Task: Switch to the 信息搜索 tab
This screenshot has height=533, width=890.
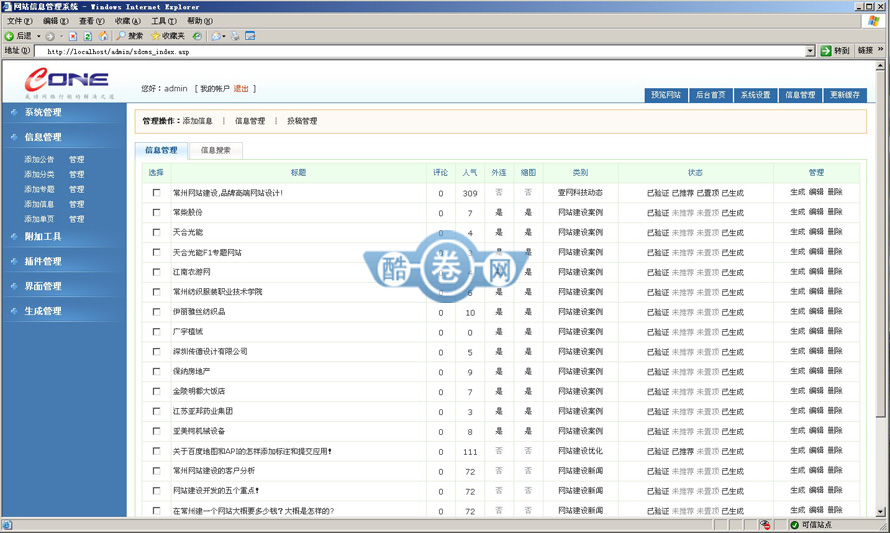Action: 216,150
